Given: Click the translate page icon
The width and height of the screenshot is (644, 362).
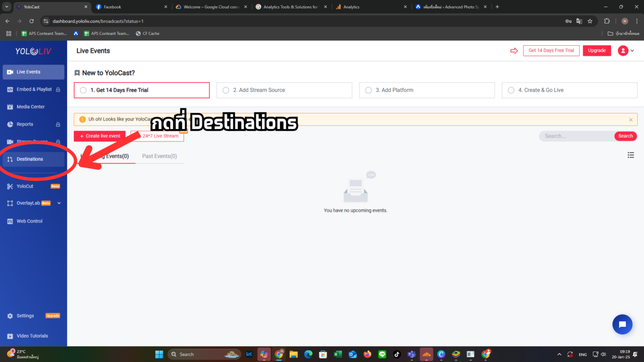Looking at the screenshot, I should 579,21.
